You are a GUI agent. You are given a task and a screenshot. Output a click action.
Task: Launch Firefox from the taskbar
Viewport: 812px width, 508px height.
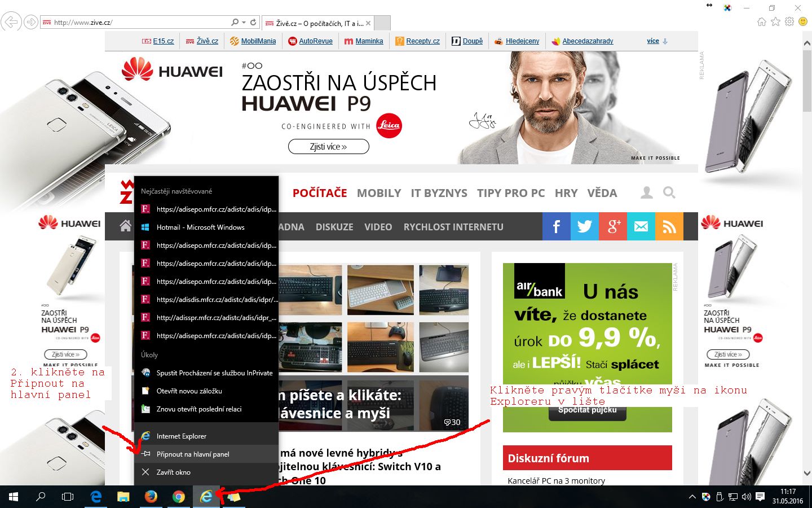point(151,497)
